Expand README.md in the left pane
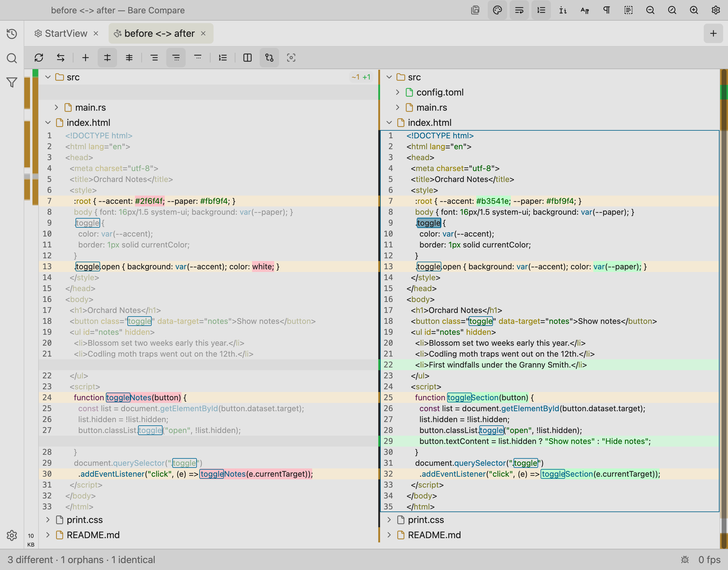The width and height of the screenshot is (728, 570). [48, 535]
